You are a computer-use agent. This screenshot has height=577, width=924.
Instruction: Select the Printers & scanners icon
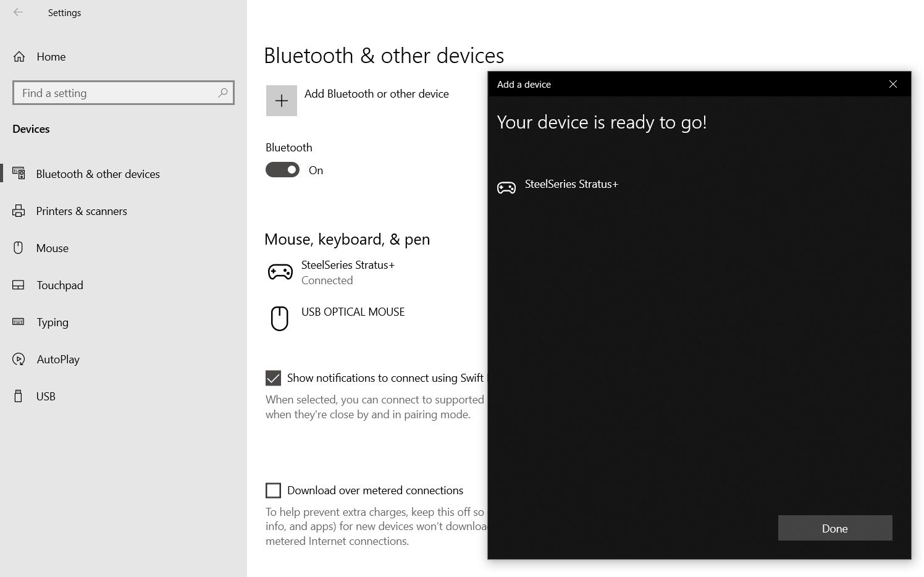(x=19, y=211)
